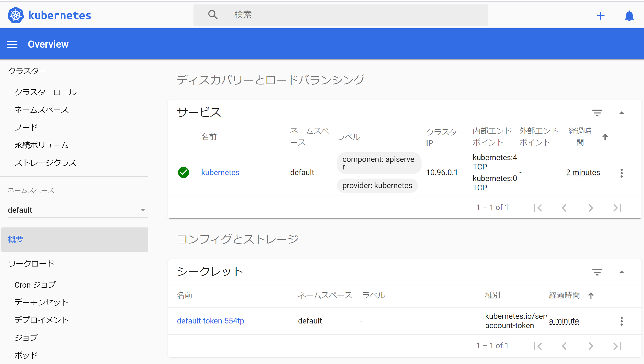Click the plus create resource icon
This screenshot has height=364, width=644.
(x=600, y=16)
